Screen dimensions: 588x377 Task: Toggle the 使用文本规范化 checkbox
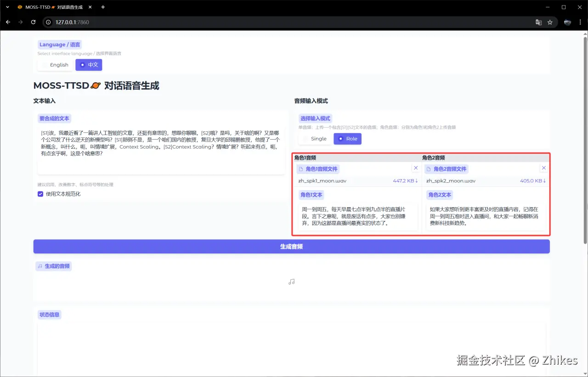pyautogui.click(x=40, y=194)
